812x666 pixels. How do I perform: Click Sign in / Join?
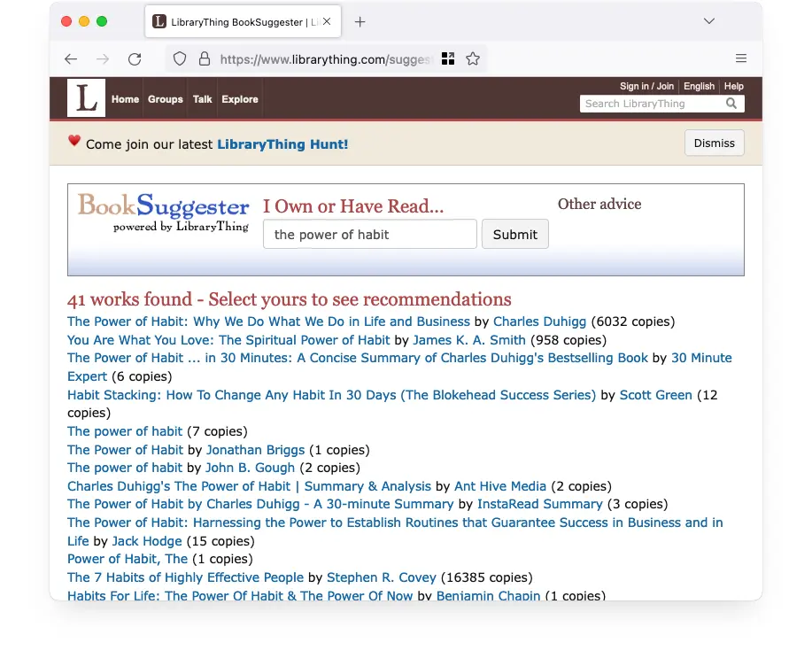(646, 86)
